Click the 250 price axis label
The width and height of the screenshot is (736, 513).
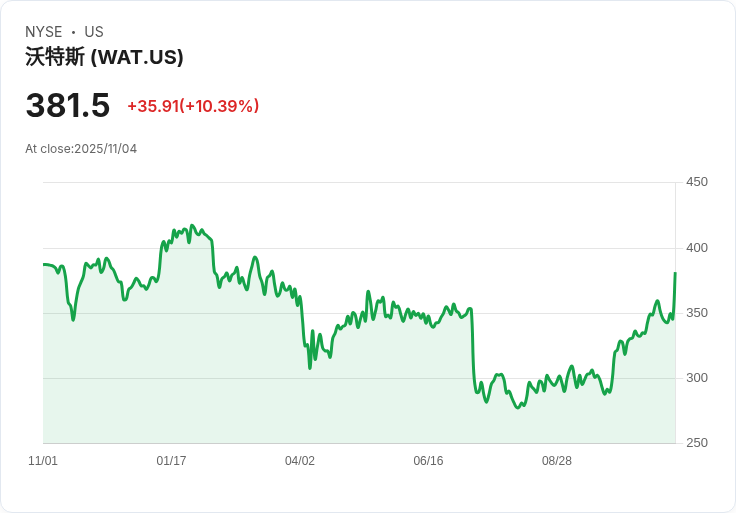coord(697,443)
